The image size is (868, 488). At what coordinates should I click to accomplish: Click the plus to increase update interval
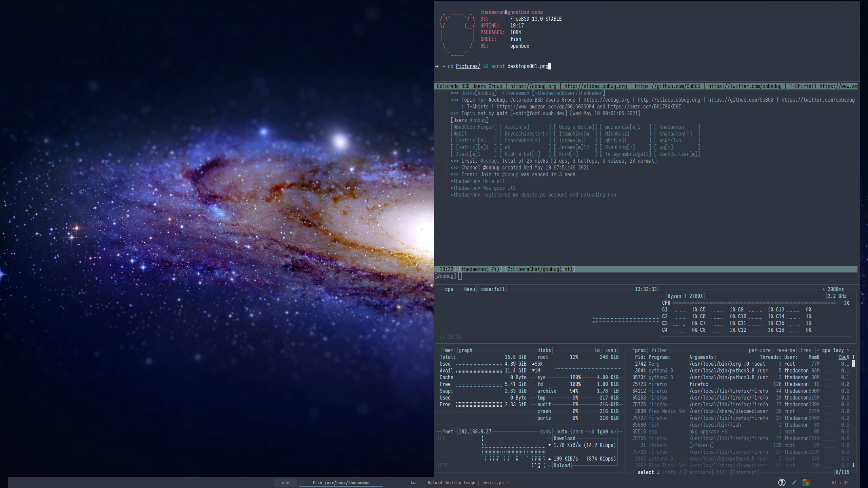pos(823,289)
